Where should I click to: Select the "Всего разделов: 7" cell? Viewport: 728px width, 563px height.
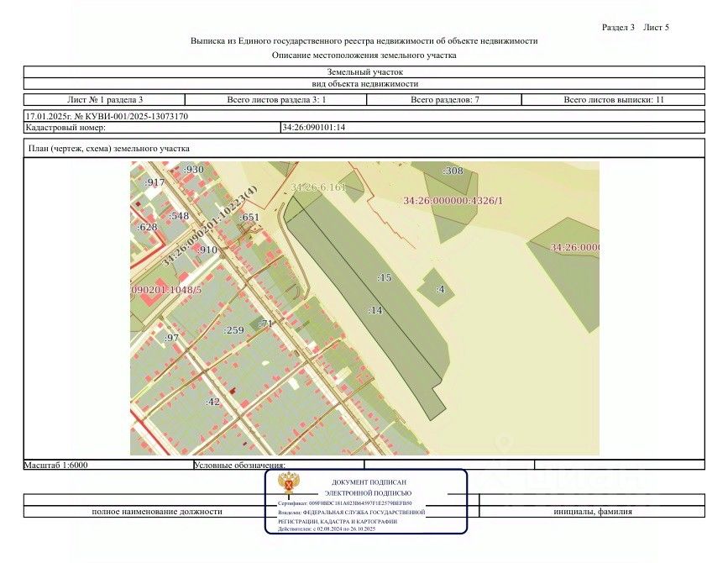[x=445, y=99]
